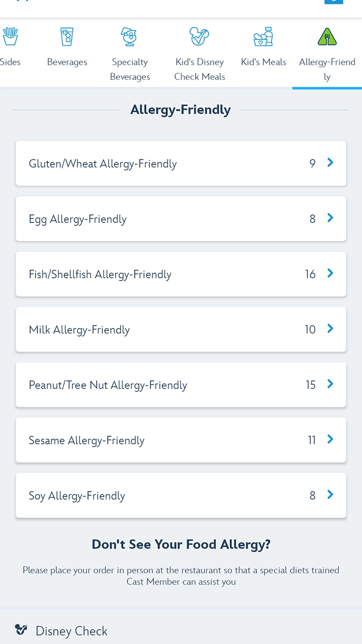The image size is (362, 644).
Task: Open Fish/Shellfish Allergy-Friendly chevron
Action: click(x=330, y=273)
